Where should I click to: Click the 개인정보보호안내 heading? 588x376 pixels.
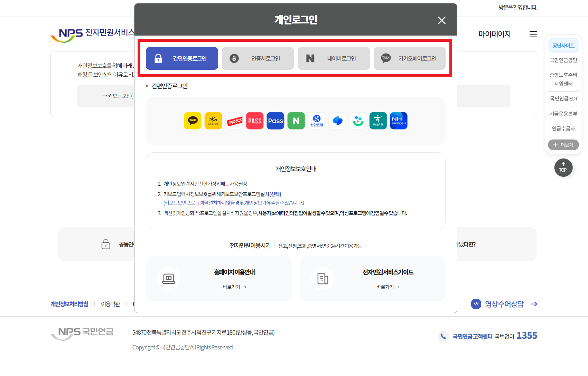pyautogui.click(x=296, y=169)
